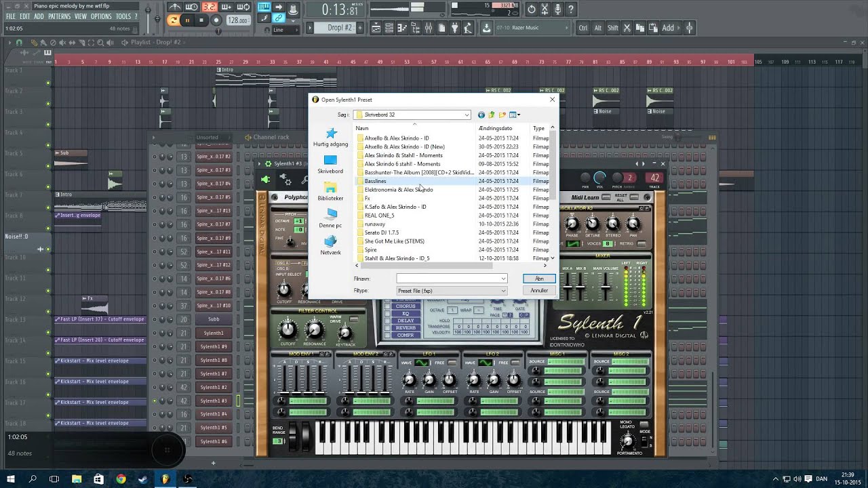868x488 pixels.
Task: Select the Subb channel button
Action: pos(214,319)
